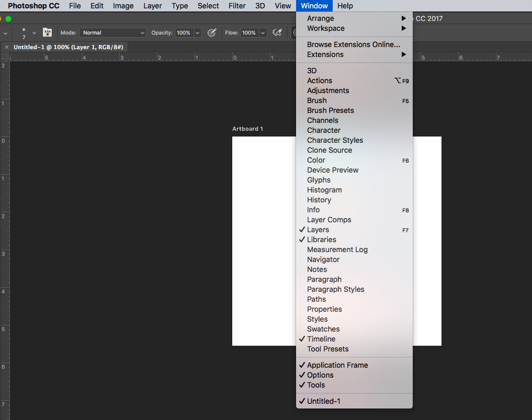532x420 pixels.
Task: Show the Adjustments panel
Action: [354, 90]
